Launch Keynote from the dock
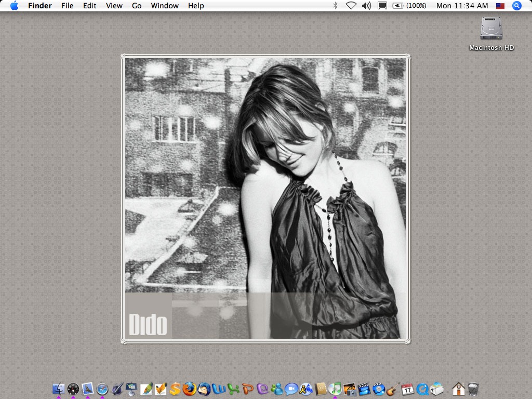The image size is (532, 399). point(131,389)
